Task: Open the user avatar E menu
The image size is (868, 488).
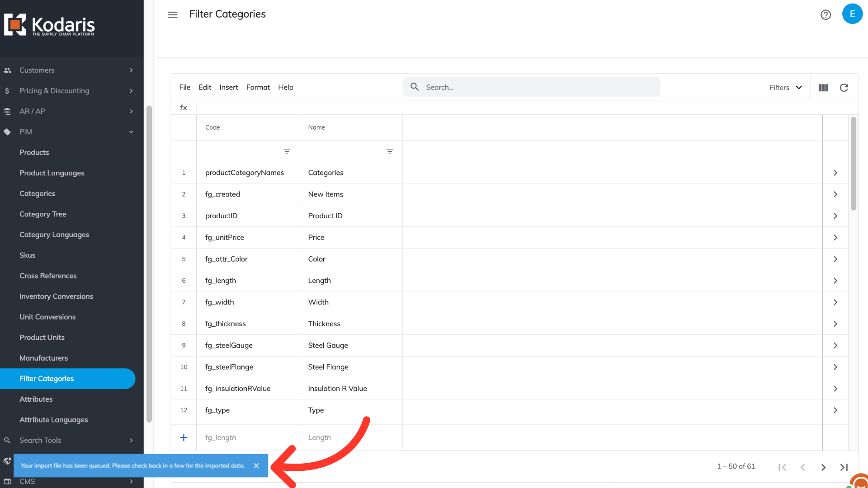Action: (852, 14)
